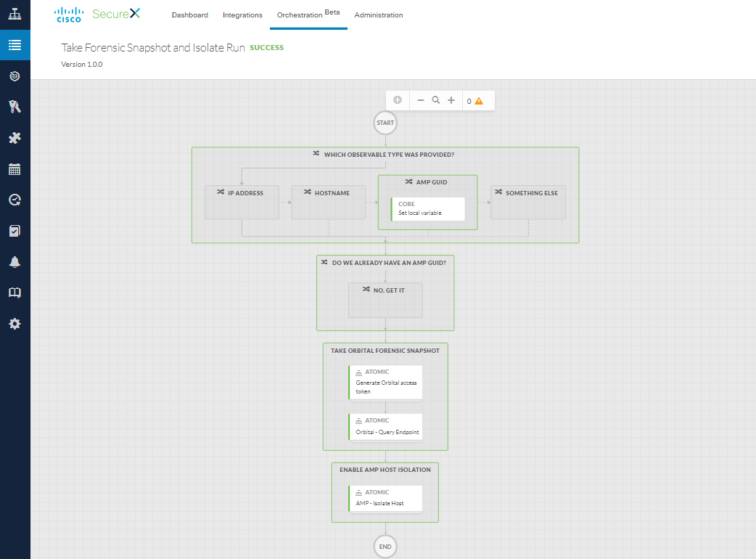Open the open-book sidebar icon

[x=15, y=293]
